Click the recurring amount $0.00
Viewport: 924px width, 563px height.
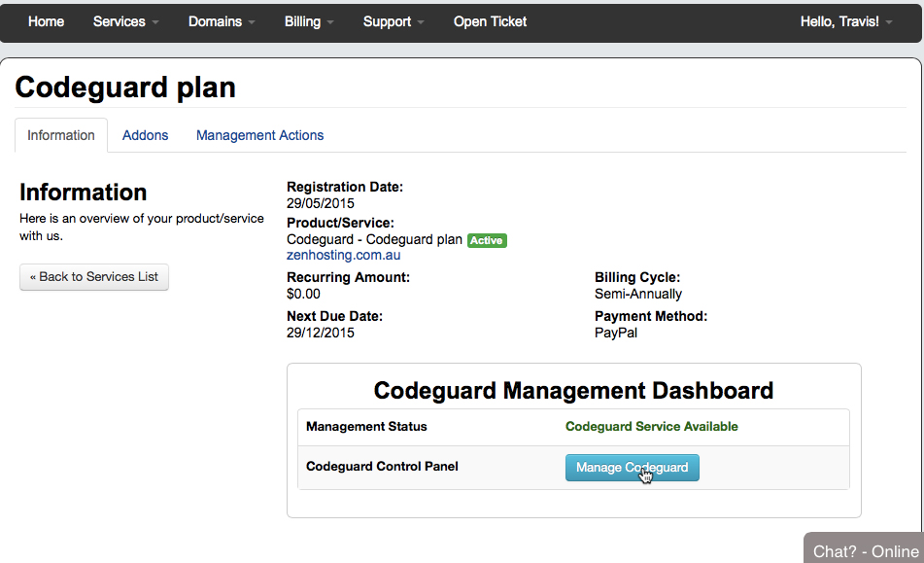(x=303, y=295)
